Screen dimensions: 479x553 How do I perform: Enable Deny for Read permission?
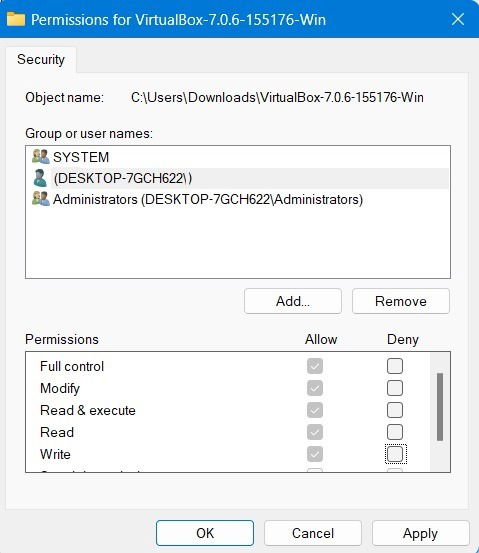click(395, 432)
